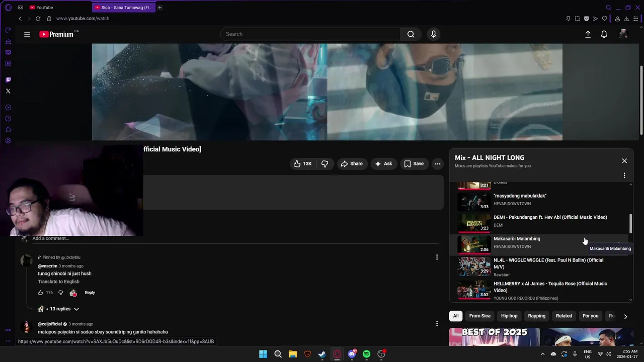
Task: Like the video with 13K likes
Action: 302,164
